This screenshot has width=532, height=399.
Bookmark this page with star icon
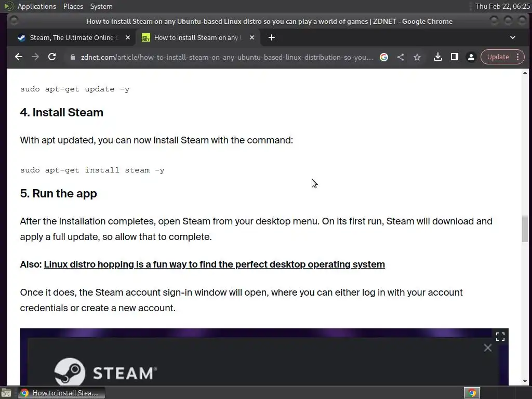point(417,57)
